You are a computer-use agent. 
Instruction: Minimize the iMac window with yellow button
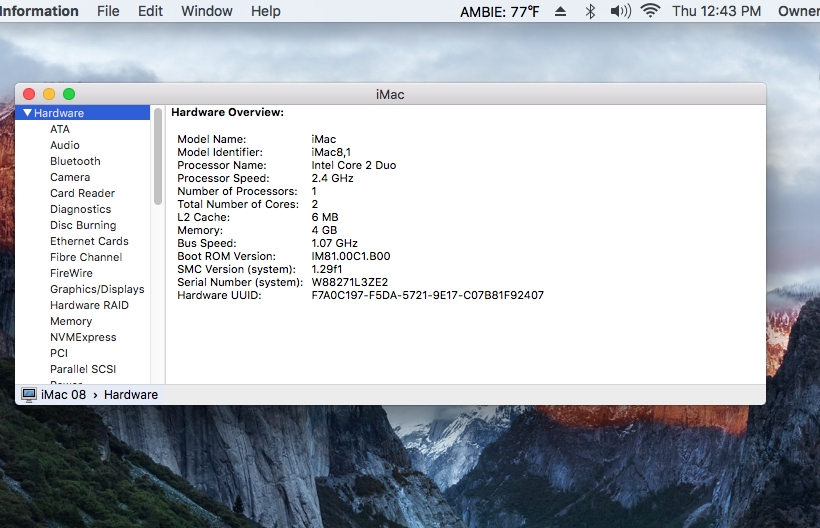click(x=49, y=94)
